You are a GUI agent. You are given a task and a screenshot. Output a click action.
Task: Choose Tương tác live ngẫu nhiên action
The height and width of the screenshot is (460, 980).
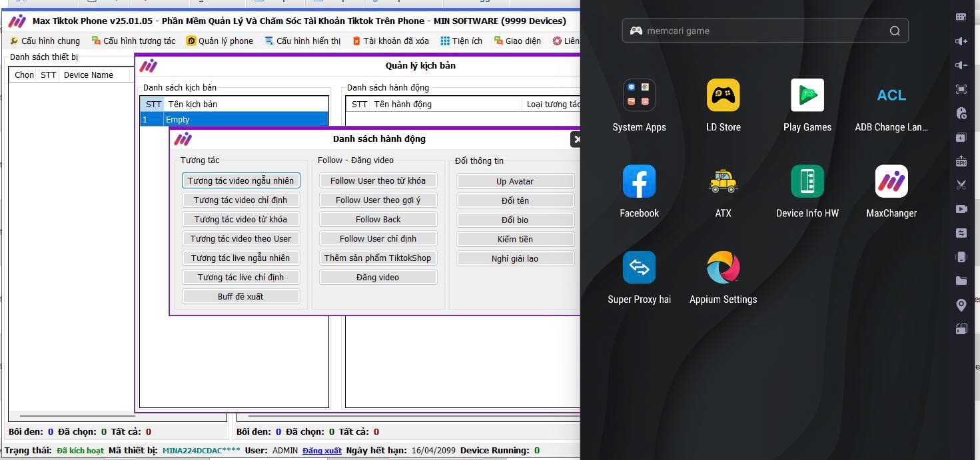(x=241, y=258)
